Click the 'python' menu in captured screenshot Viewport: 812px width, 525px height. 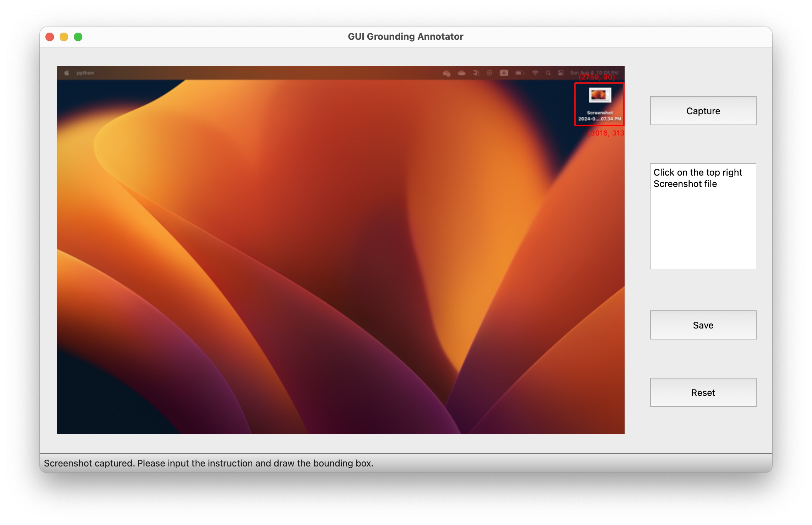(85, 73)
